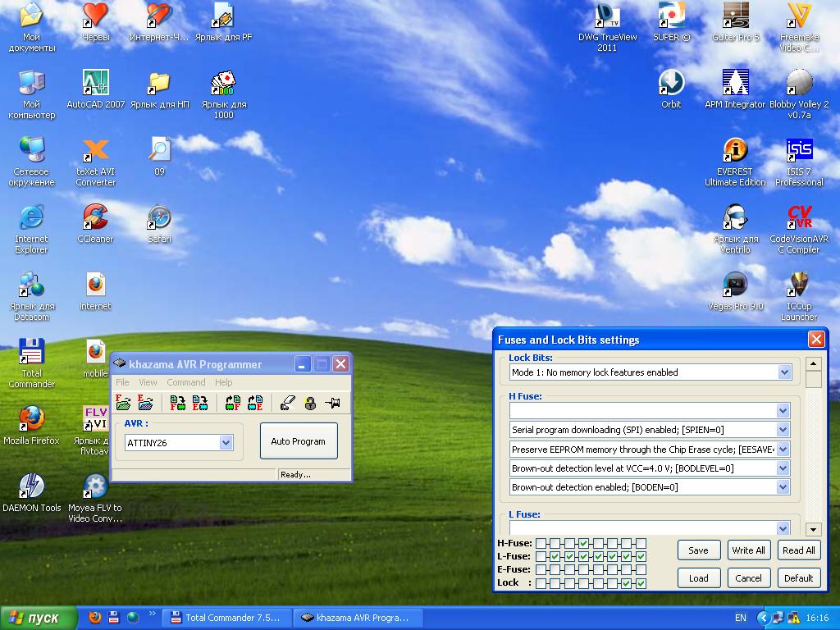Screen dimensions: 840x630
Task: Toggle the last Lock bit checkbox
Action: click(x=641, y=583)
